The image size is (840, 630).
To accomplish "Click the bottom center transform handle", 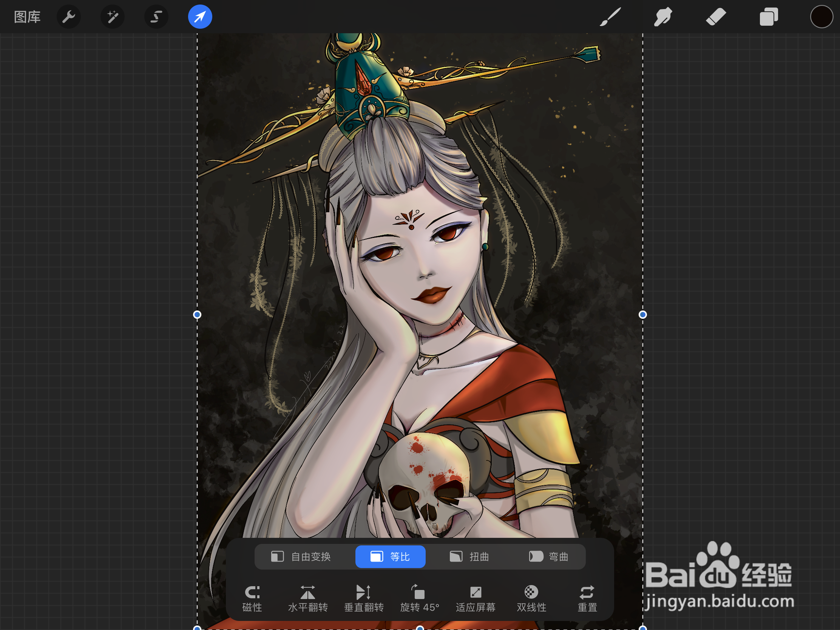I will pyautogui.click(x=420, y=628).
